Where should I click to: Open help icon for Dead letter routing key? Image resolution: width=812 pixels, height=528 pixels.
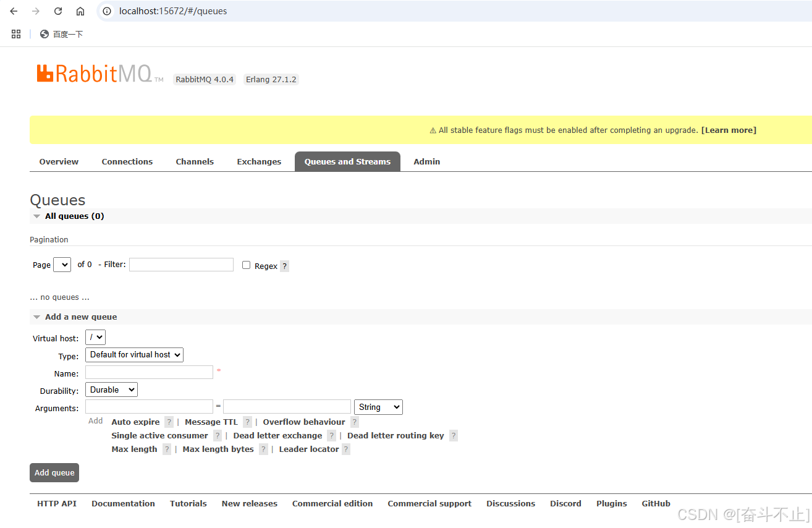pyautogui.click(x=454, y=436)
